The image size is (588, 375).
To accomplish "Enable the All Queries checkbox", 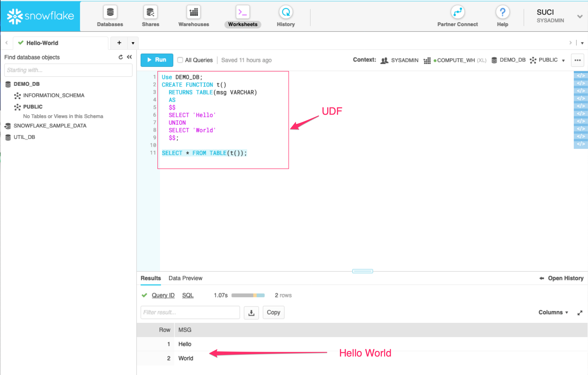I will pyautogui.click(x=180, y=60).
